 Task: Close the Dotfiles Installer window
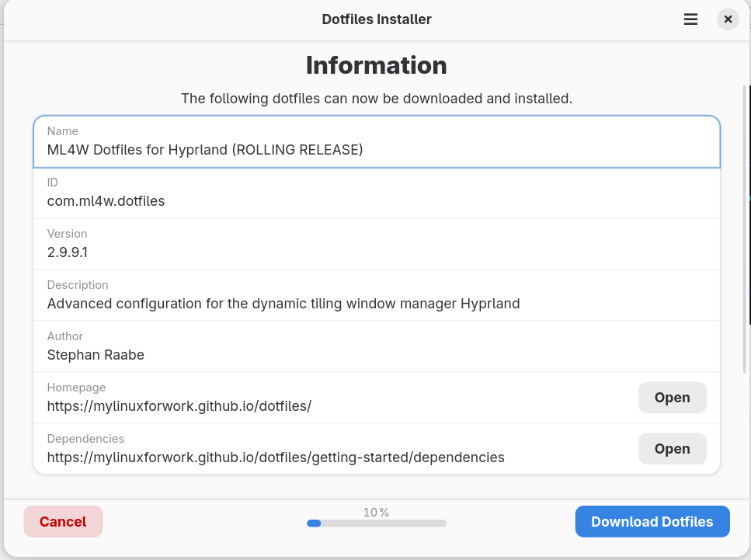(728, 19)
